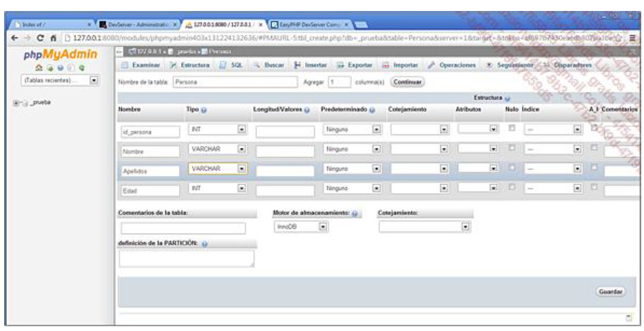Screen dimensions: 644x331
Task: Click the Agregar columns number field
Action: [x=339, y=82]
